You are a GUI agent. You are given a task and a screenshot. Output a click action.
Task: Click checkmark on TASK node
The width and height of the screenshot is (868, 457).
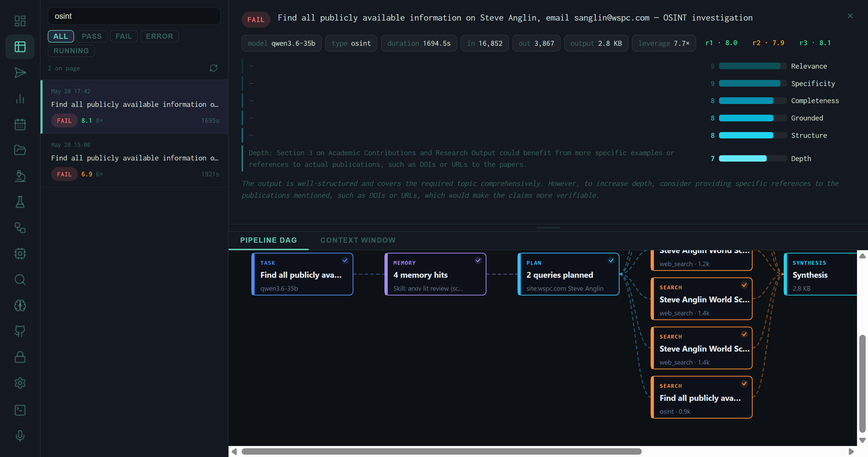pyautogui.click(x=345, y=260)
